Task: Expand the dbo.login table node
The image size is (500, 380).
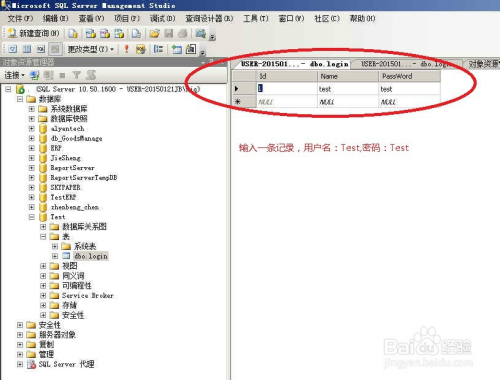Action: pyautogui.click(x=55, y=256)
